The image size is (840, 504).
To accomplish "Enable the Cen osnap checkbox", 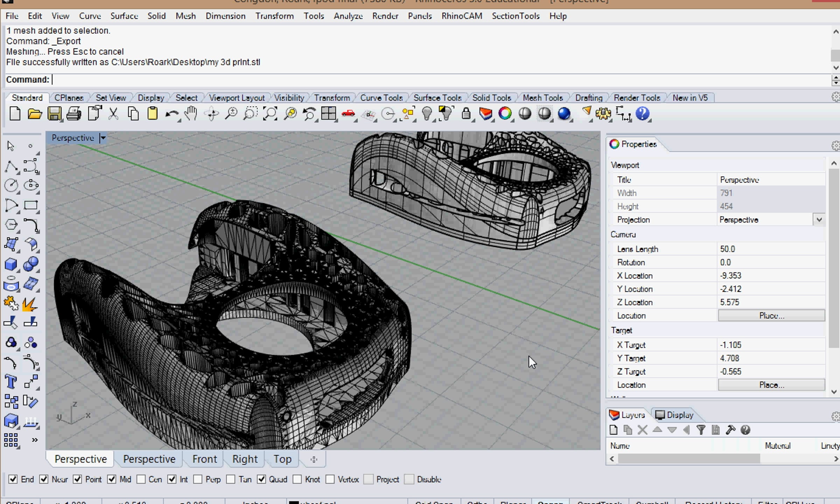I will [141, 479].
